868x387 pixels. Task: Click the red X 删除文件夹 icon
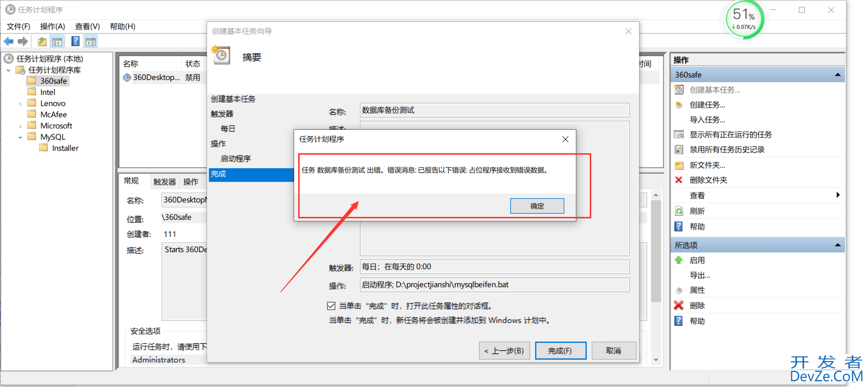(679, 180)
